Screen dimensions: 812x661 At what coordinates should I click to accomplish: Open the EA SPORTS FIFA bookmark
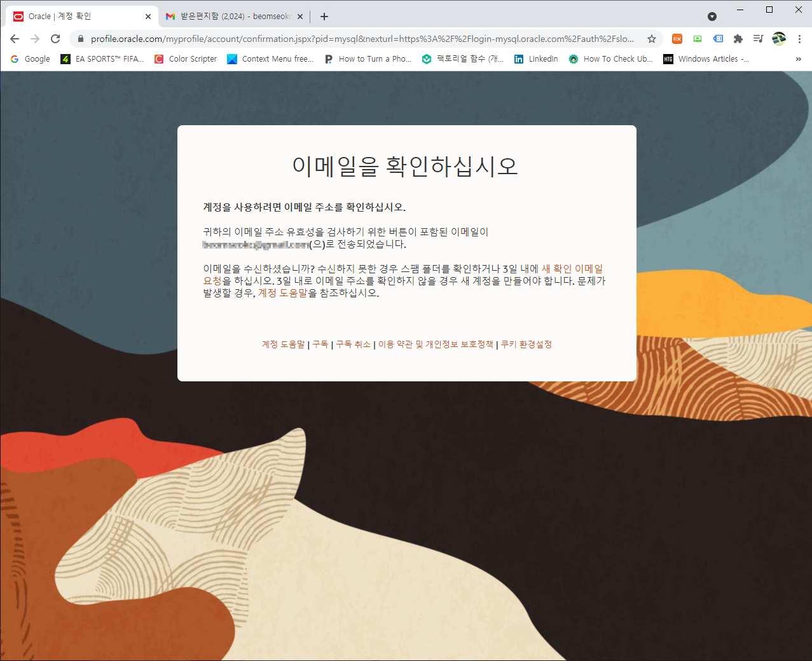click(102, 59)
